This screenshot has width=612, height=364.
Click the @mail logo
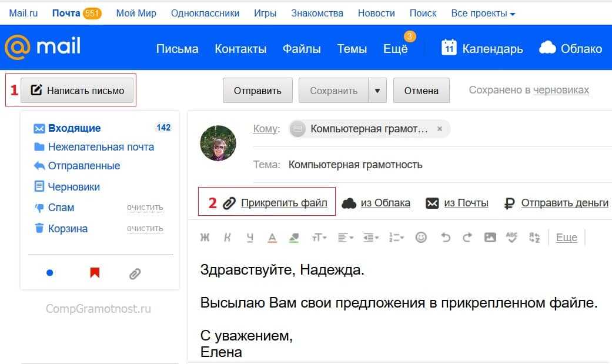click(x=42, y=47)
